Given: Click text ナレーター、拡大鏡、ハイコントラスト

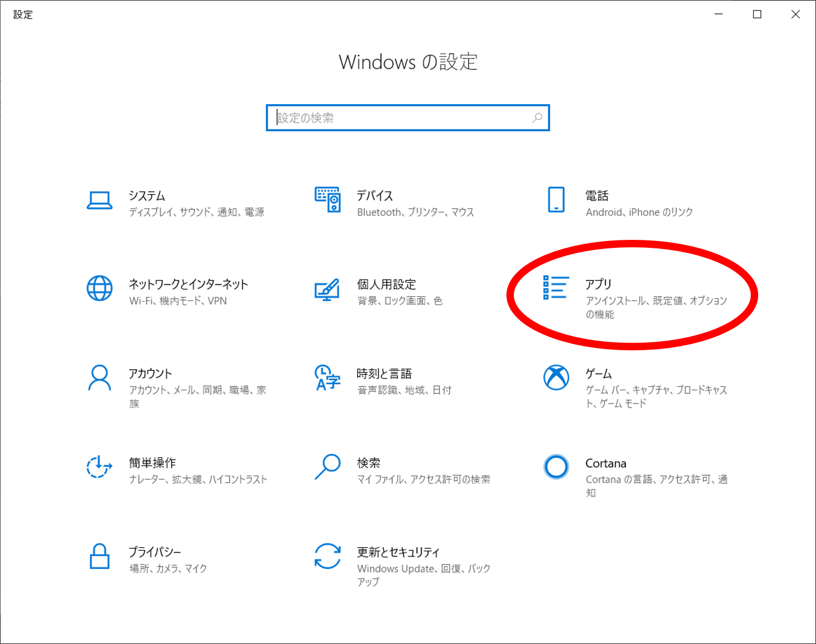Looking at the screenshot, I should (x=198, y=480).
